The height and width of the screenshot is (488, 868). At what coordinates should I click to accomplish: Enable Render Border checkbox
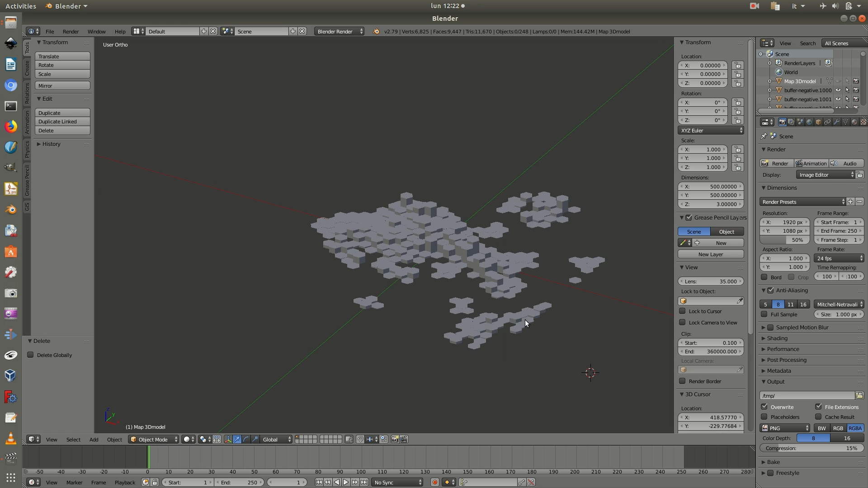pyautogui.click(x=683, y=381)
